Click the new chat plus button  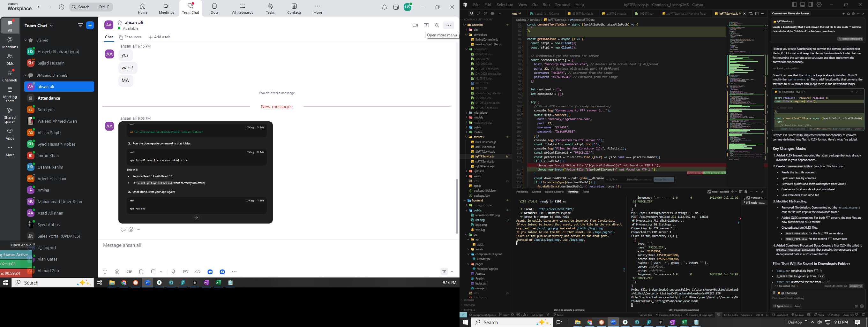point(90,25)
